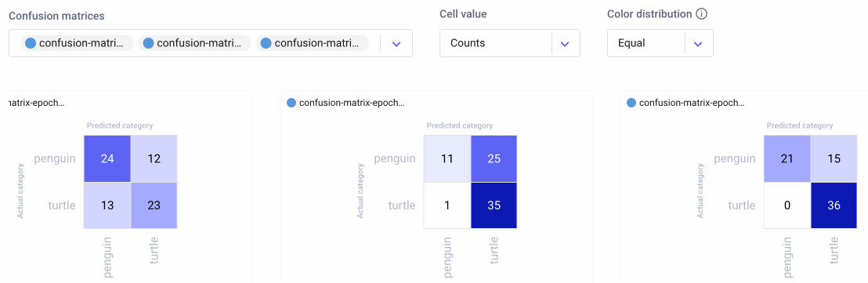Open the Color distribution Equal dropdown

pos(660,43)
